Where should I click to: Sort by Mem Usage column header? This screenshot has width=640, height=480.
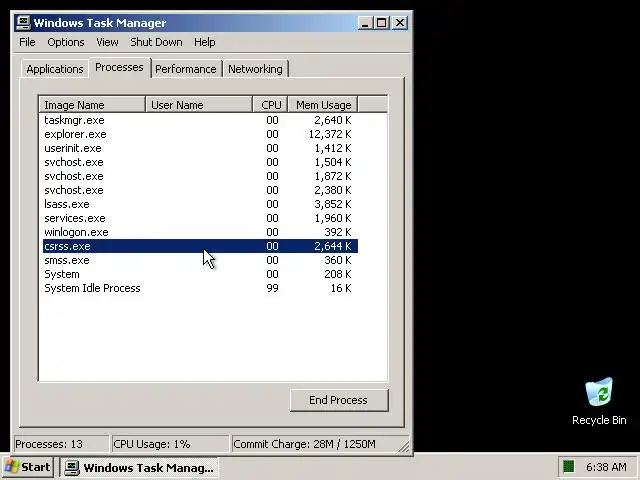point(323,105)
